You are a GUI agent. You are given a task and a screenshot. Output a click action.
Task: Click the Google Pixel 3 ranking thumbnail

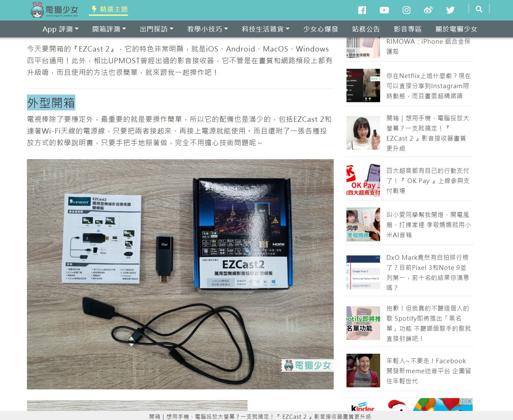click(x=363, y=272)
